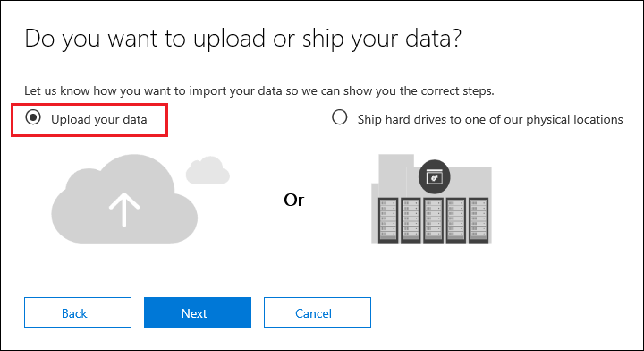
Task: Click the "Upload your data" label text
Action: pyautogui.click(x=99, y=120)
